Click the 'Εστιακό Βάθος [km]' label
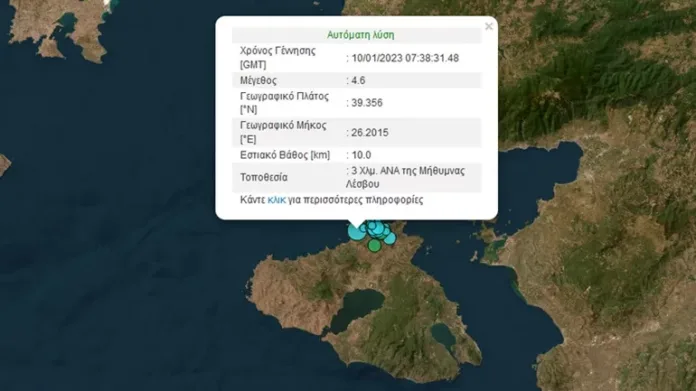 click(285, 155)
